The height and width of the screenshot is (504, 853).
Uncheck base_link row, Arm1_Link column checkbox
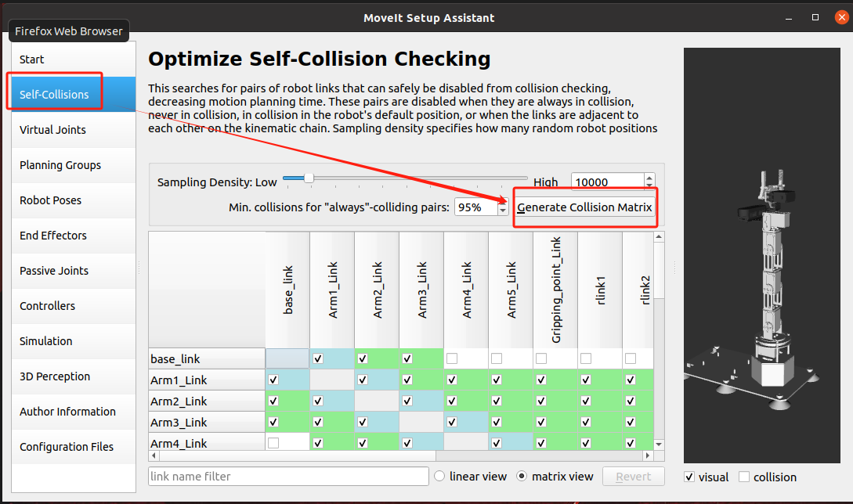click(x=318, y=359)
